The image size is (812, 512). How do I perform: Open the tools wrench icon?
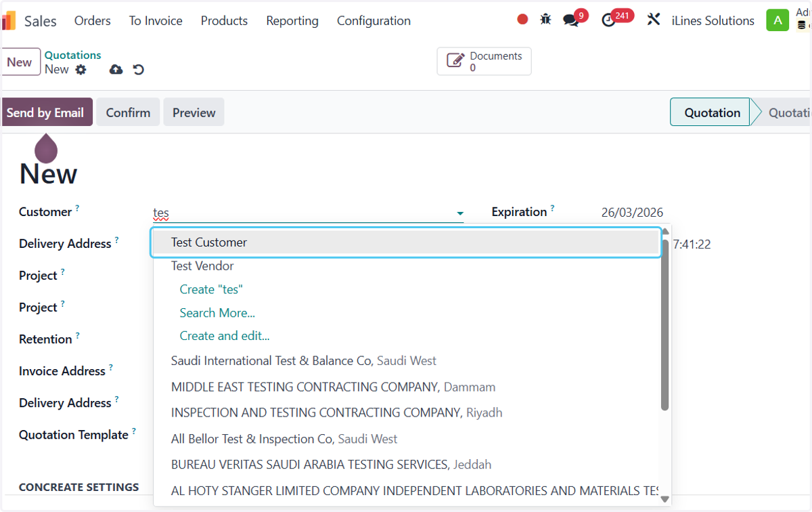653,20
